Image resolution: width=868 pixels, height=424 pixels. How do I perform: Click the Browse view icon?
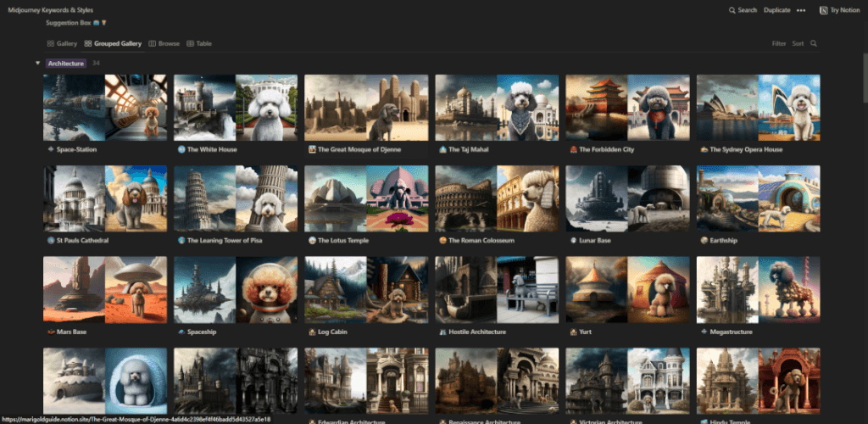(x=153, y=43)
